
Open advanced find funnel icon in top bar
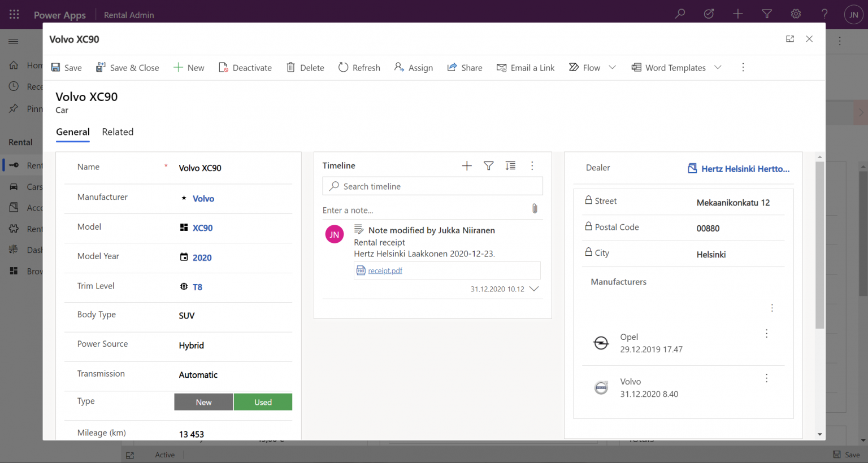[767, 14]
